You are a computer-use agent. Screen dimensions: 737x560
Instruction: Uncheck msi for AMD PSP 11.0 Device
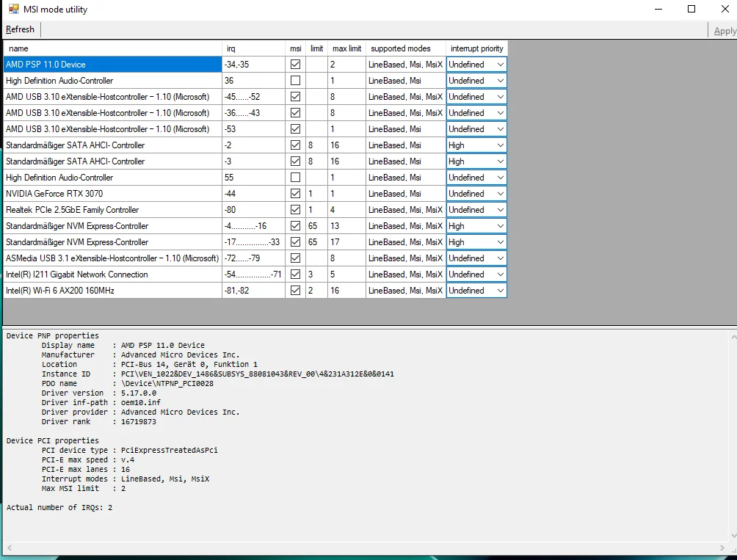point(295,65)
